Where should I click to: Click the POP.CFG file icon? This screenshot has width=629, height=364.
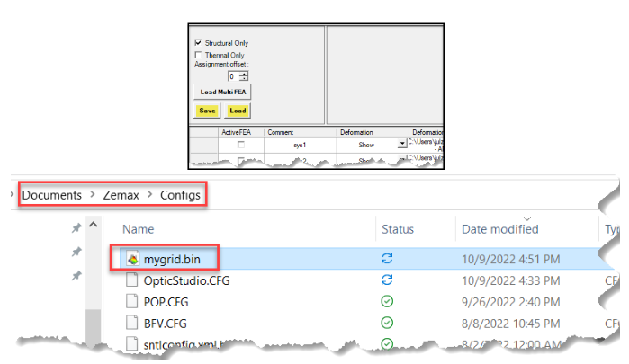pyautogui.click(x=132, y=300)
